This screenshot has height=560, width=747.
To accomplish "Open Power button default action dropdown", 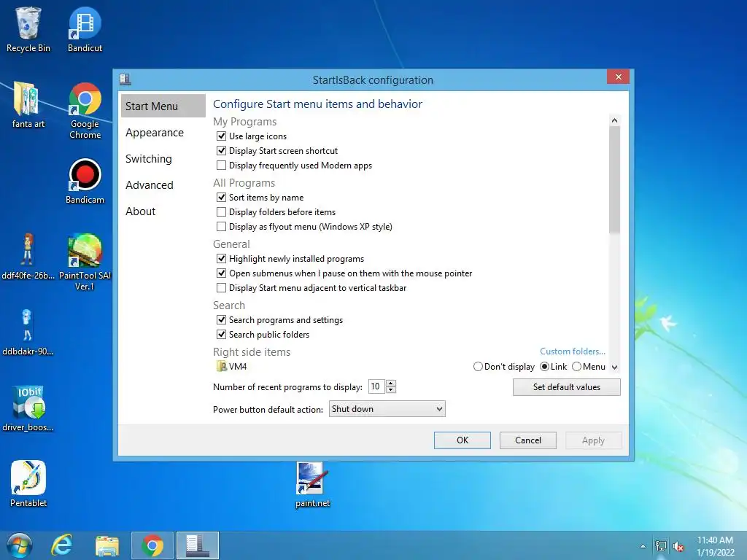I will (387, 408).
